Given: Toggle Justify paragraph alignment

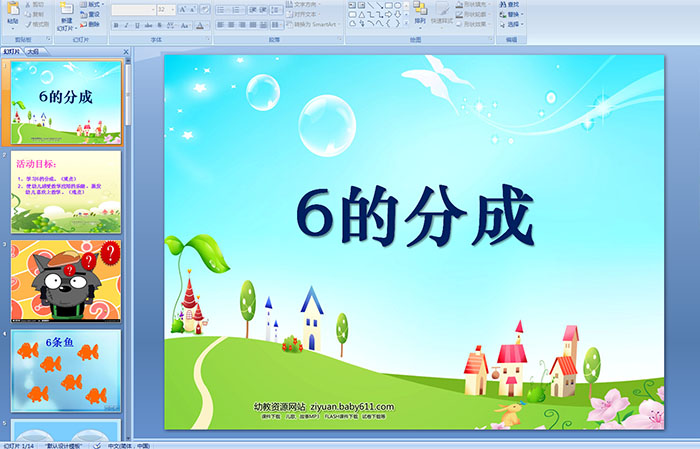Looking at the screenshot, I should pos(253,25).
